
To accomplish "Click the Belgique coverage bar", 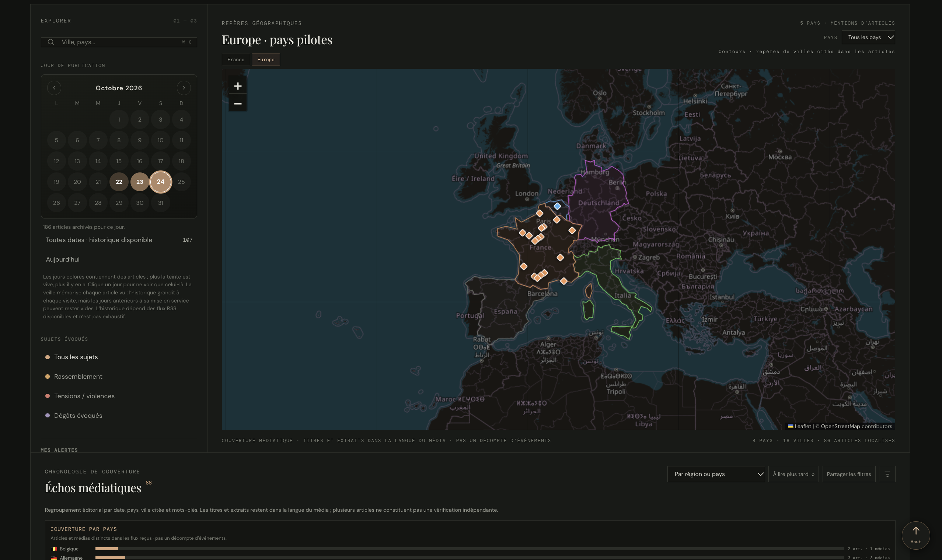I will pyautogui.click(x=470, y=549).
